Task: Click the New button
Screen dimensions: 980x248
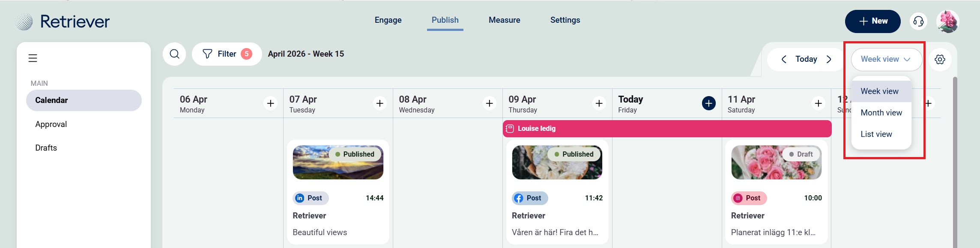Action: pos(872,21)
